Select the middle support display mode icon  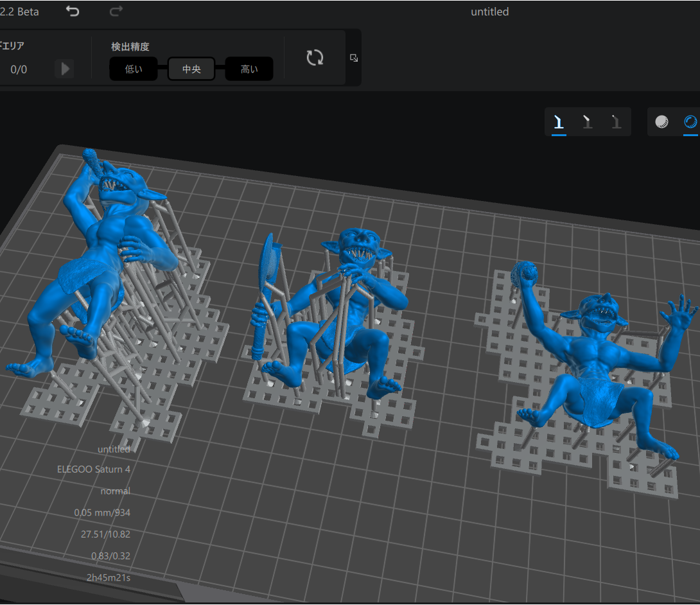coord(587,122)
